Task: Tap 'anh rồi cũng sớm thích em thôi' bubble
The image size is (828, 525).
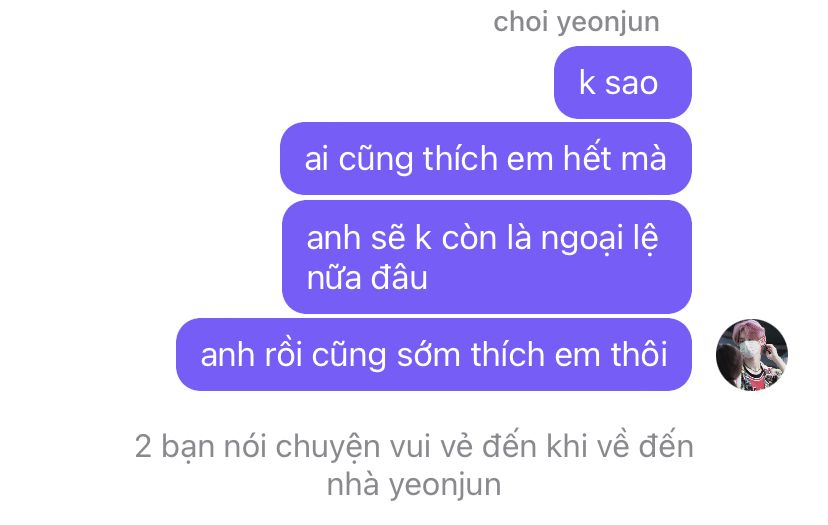Action: pyautogui.click(x=434, y=354)
